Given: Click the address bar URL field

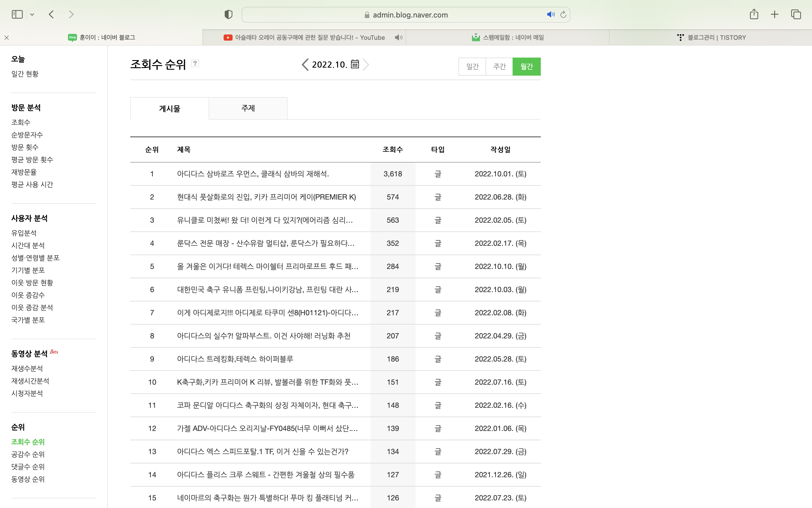Looking at the screenshot, I should pos(406,15).
